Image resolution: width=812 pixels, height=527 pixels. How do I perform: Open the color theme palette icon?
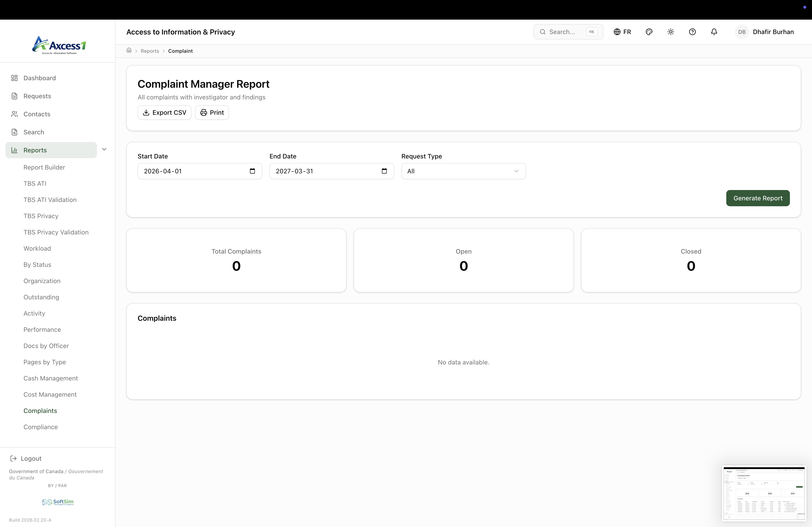(x=649, y=32)
